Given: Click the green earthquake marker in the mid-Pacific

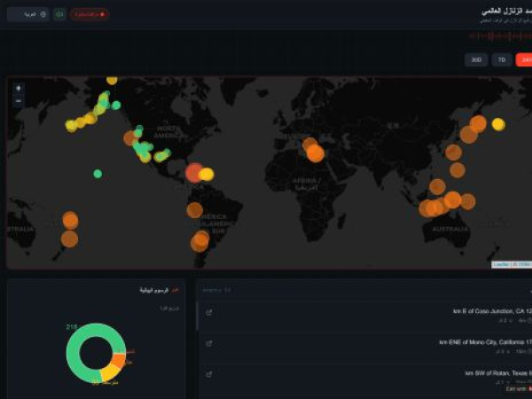Looking at the screenshot, I should 98,174.
